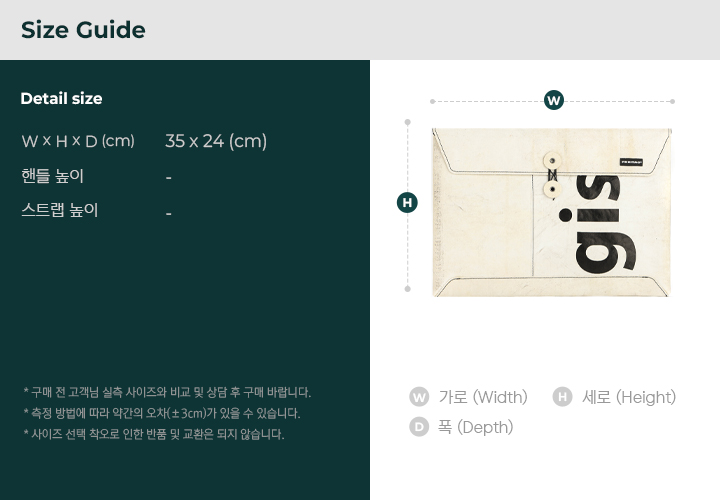The height and width of the screenshot is (500, 720).
Task: Click the envelope bag product image
Action: tap(551, 212)
